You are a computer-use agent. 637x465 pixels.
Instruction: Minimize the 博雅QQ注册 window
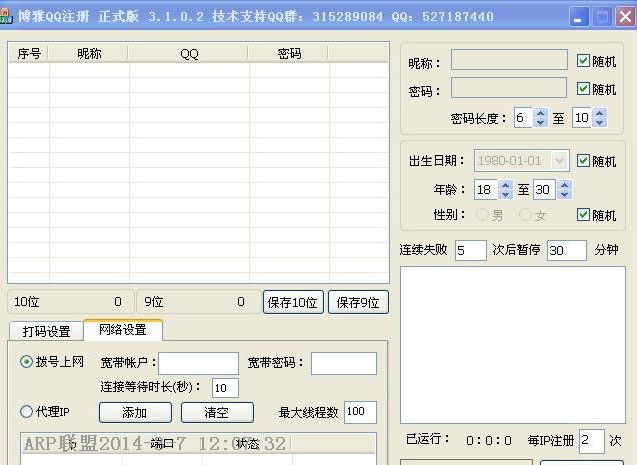click(x=578, y=17)
